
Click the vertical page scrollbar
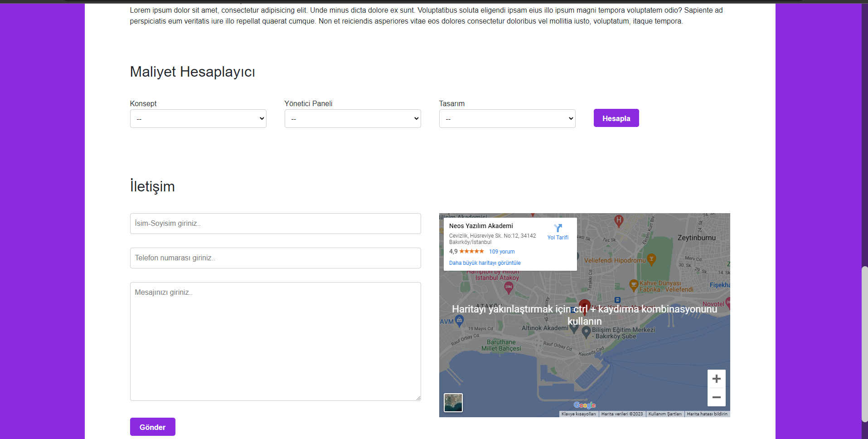[x=864, y=344]
